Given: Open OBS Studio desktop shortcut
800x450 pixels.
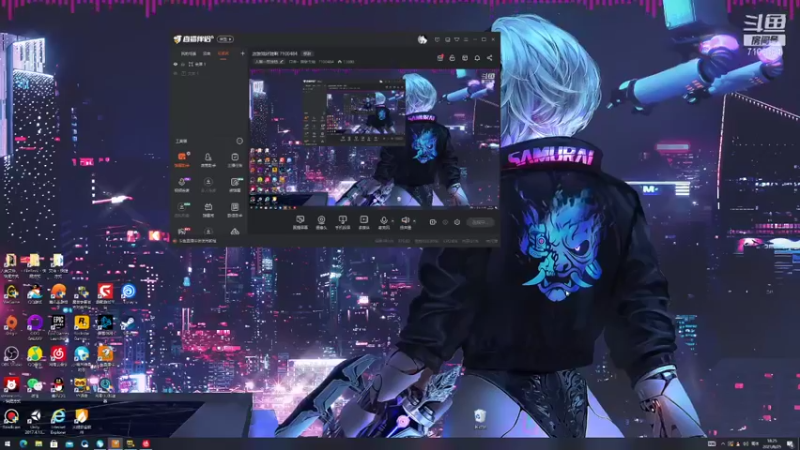Looking at the screenshot, I should click(x=11, y=355).
